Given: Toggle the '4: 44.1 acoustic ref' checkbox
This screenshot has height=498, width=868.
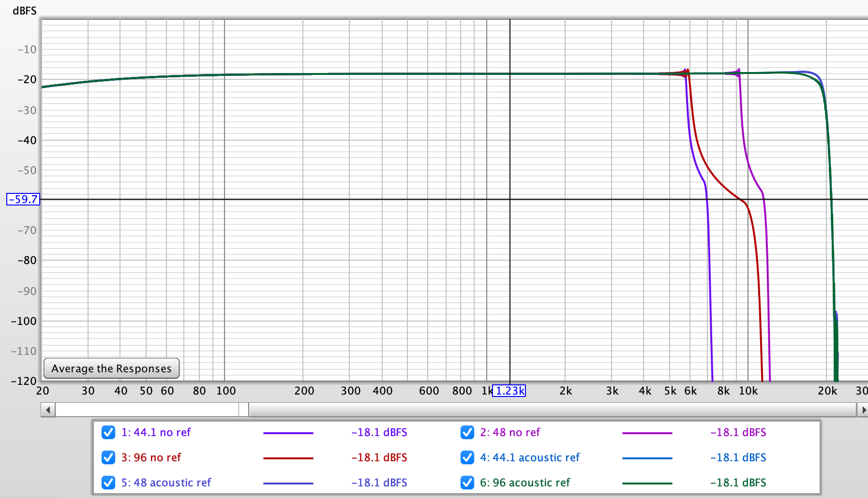Looking at the screenshot, I should (467, 457).
